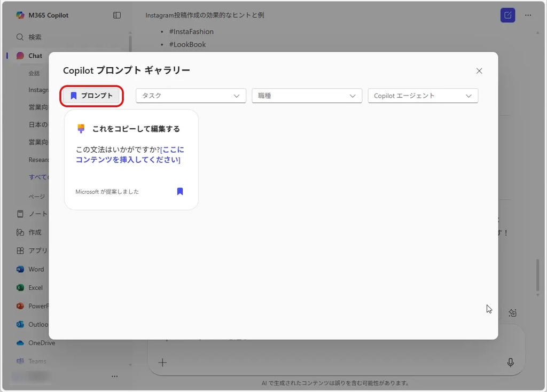Click the microphone icon in chat box

tap(510, 363)
